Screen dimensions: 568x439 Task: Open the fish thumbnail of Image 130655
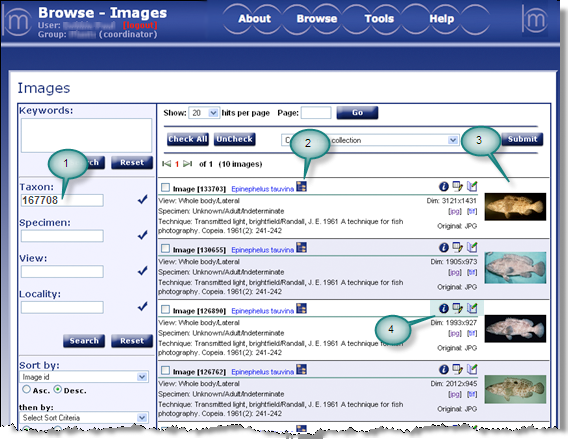(515, 267)
